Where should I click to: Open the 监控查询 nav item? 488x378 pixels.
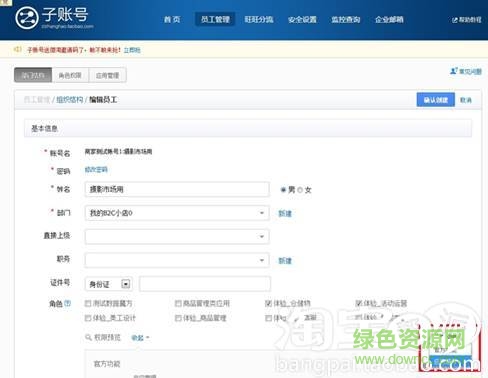(346, 20)
